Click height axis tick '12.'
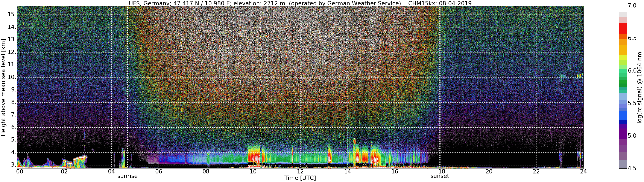 point(12,52)
